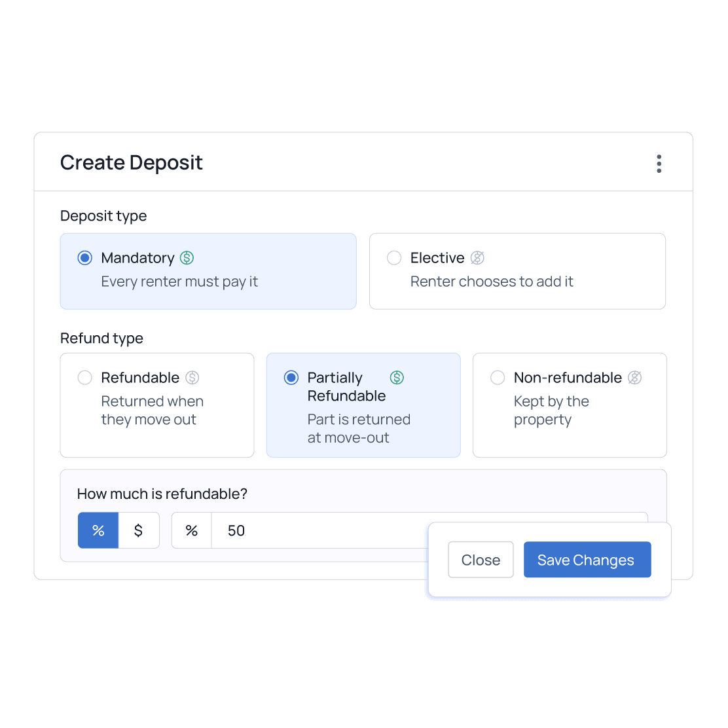
Task: Click the green dollar icon beside Partially Refundable
Action: pyautogui.click(x=397, y=378)
